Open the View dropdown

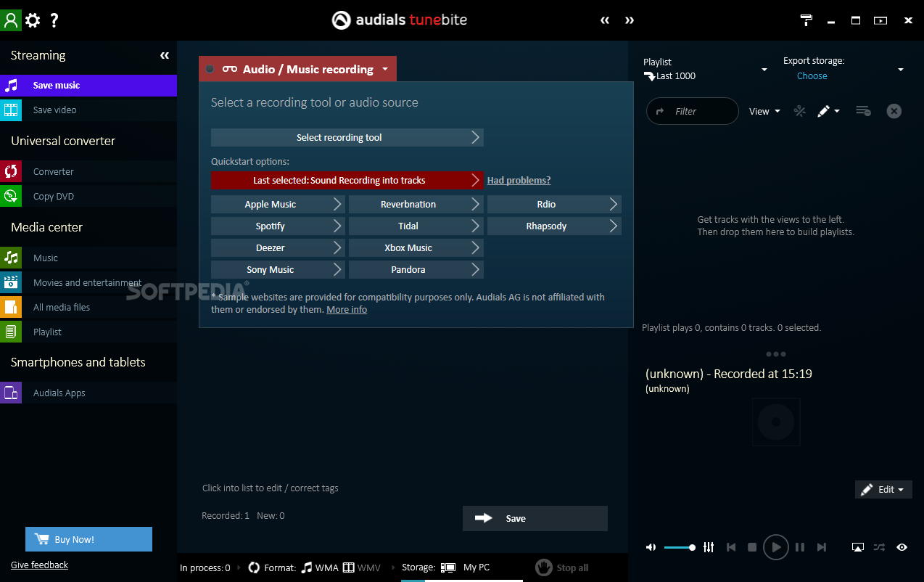coord(764,112)
